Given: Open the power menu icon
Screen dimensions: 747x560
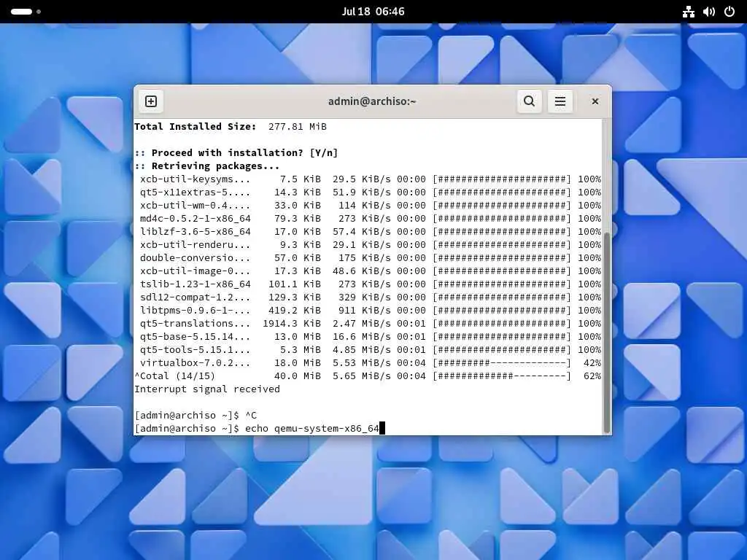Looking at the screenshot, I should click(729, 12).
